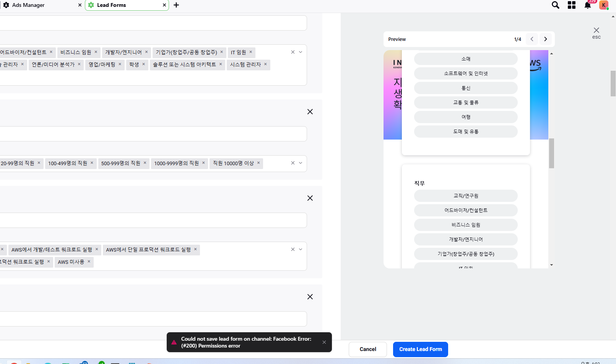616x364 pixels.
Task: Select 소매 option in preview
Action: pyautogui.click(x=466, y=59)
